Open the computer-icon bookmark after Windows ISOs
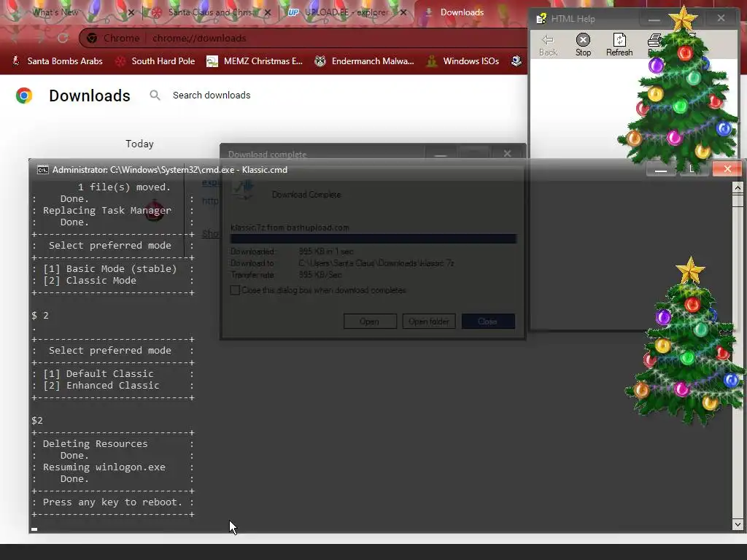 tap(516, 61)
